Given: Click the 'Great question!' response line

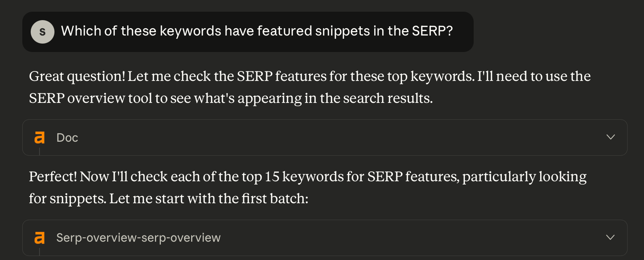Looking at the screenshot, I should [309, 76].
